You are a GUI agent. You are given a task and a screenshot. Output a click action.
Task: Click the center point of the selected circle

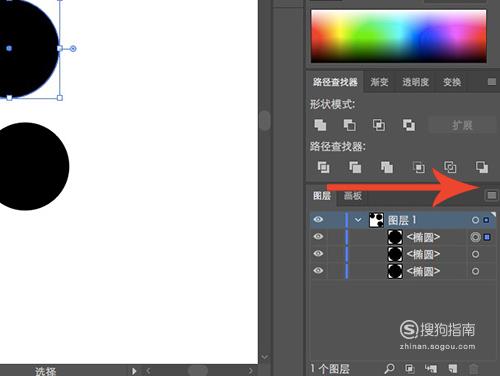(9, 48)
